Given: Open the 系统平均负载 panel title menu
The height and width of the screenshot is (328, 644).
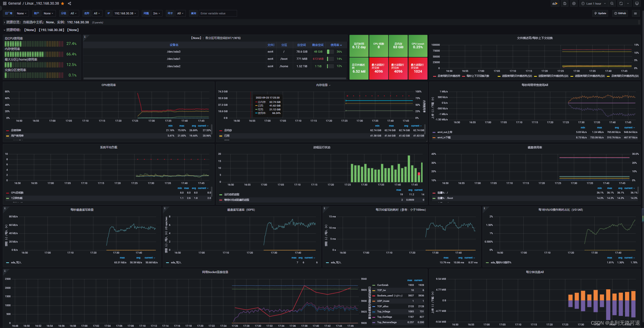Looking at the screenshot, I should pos(109,147).
